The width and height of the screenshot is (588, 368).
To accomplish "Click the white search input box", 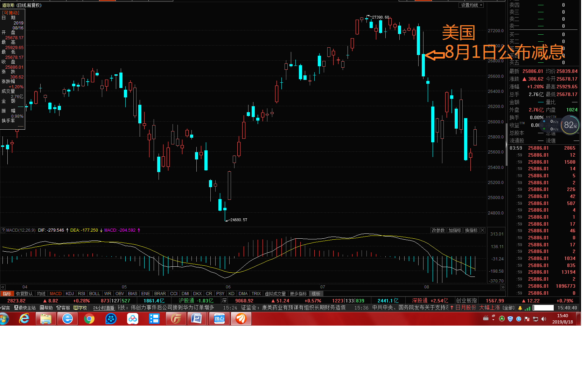I will click(x=543, y=308).
